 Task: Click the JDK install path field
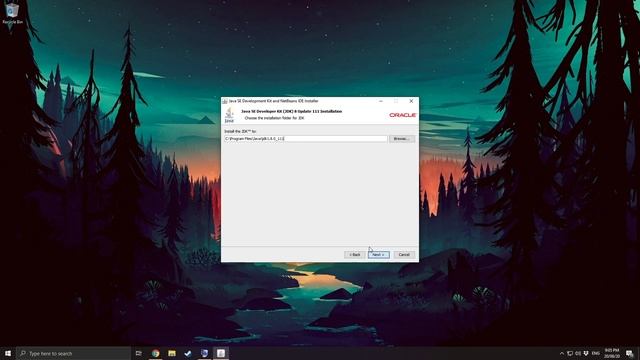[305, 139]
